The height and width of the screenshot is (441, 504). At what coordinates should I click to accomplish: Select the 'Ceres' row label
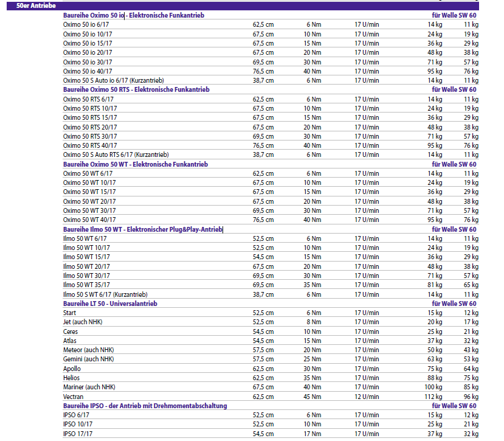tap(71, 332)
